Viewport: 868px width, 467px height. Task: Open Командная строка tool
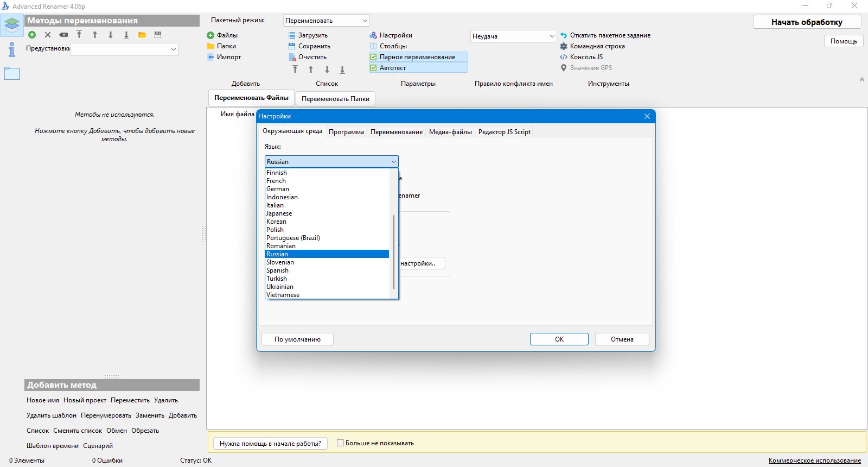592,46
